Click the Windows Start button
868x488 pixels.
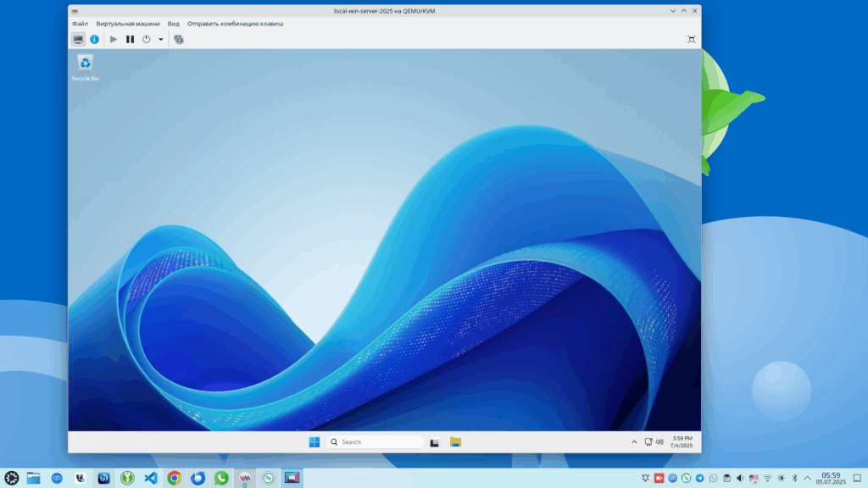[x=314, y=441]
